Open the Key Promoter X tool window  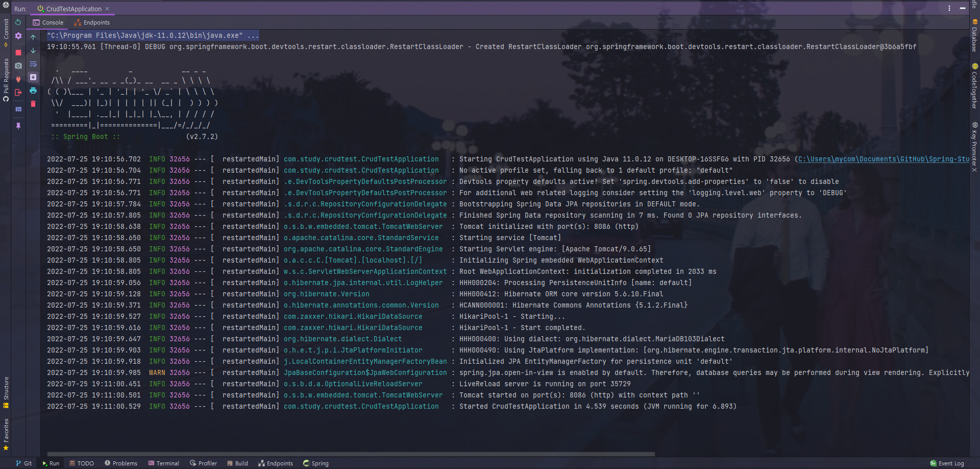point(974,147)
